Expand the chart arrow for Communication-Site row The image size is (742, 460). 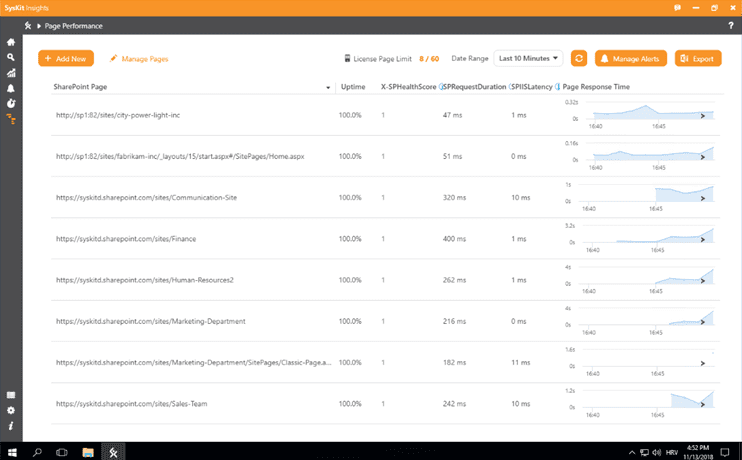coord(703,198)
